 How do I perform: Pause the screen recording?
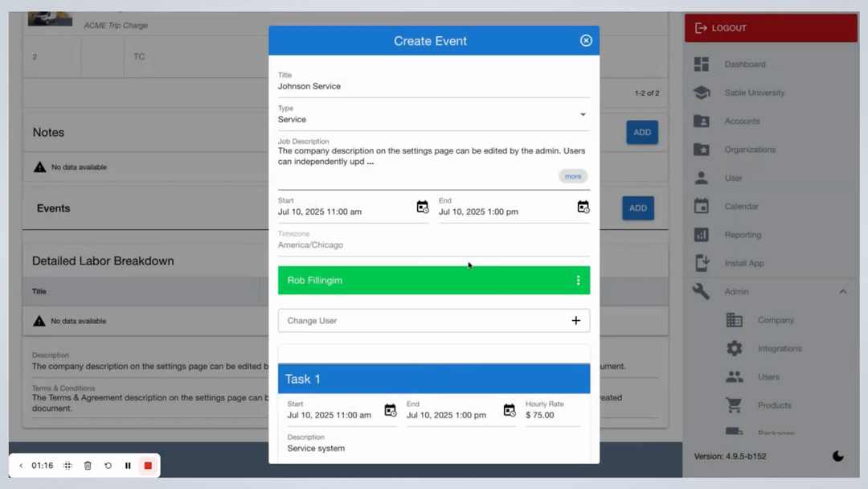pos(128,466)
